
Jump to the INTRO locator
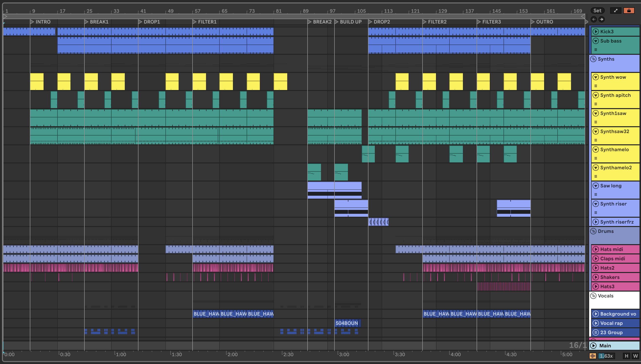click(x=41, y=22)
